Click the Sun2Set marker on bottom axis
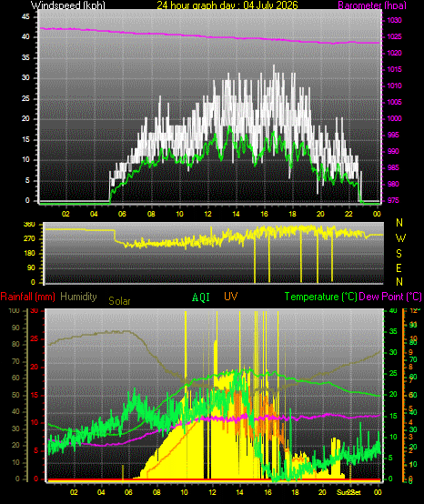The width and height of the screenshot is (424, 504). (x=348, y=492)
